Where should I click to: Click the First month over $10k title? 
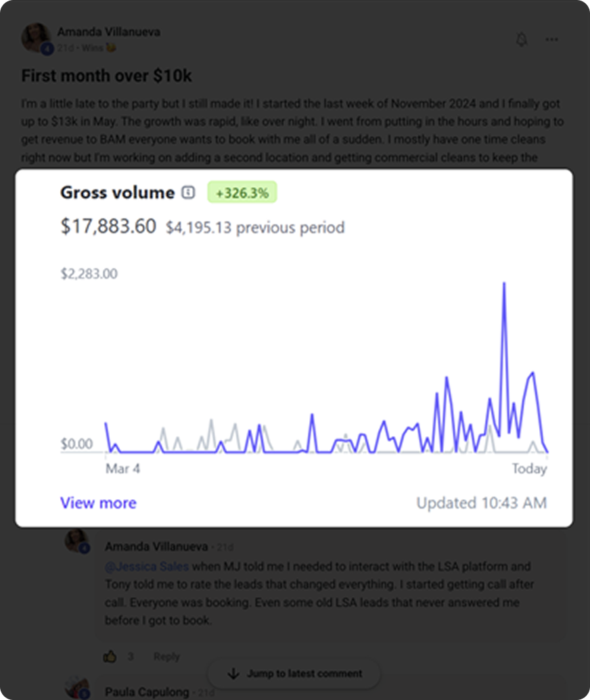[x=106, y=76]
